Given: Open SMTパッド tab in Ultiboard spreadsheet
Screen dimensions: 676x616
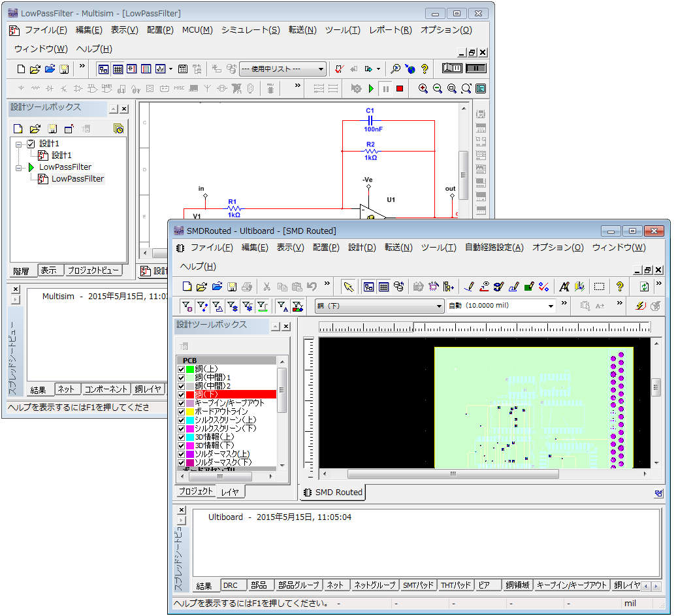Looking at the screenshot, I should pyautogui.click(x=418, y=585).
